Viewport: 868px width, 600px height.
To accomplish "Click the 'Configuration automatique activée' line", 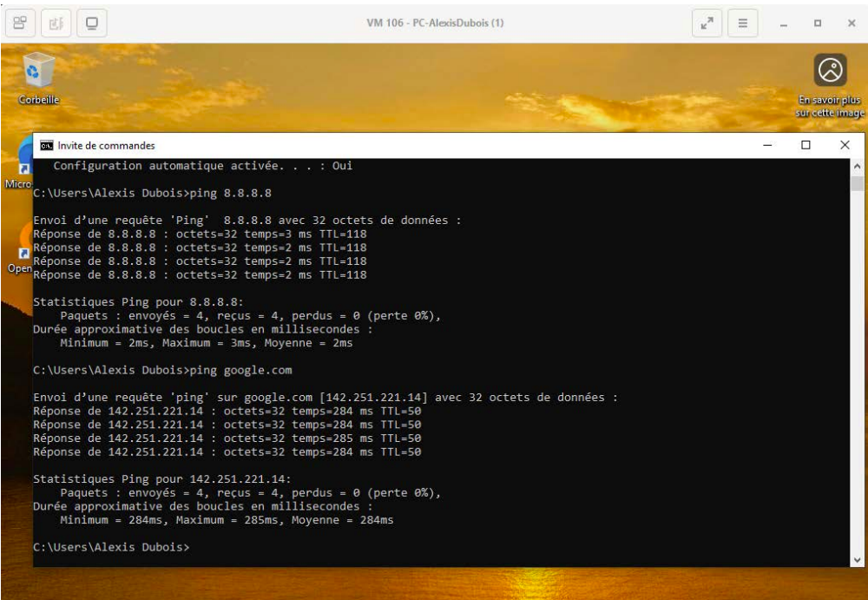I will pyautogui.click(x=202, y=166).
